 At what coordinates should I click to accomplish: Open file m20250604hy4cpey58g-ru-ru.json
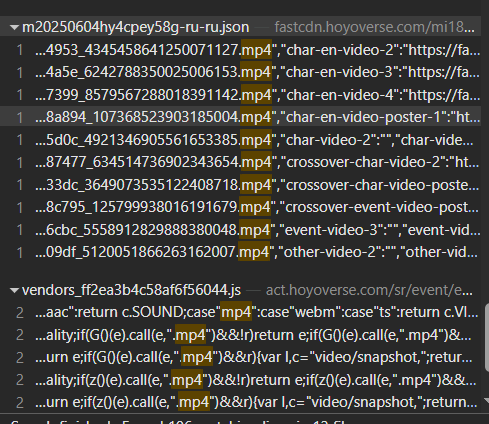[x=135, y=27]
